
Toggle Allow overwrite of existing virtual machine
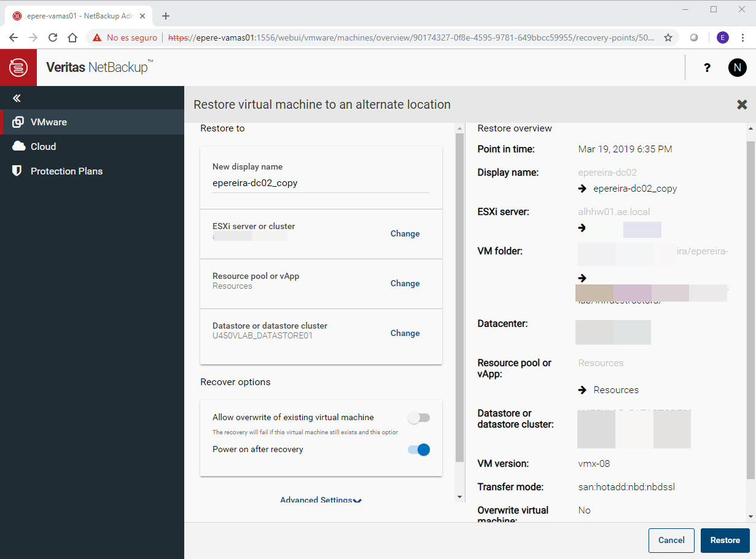pos(419,418)
